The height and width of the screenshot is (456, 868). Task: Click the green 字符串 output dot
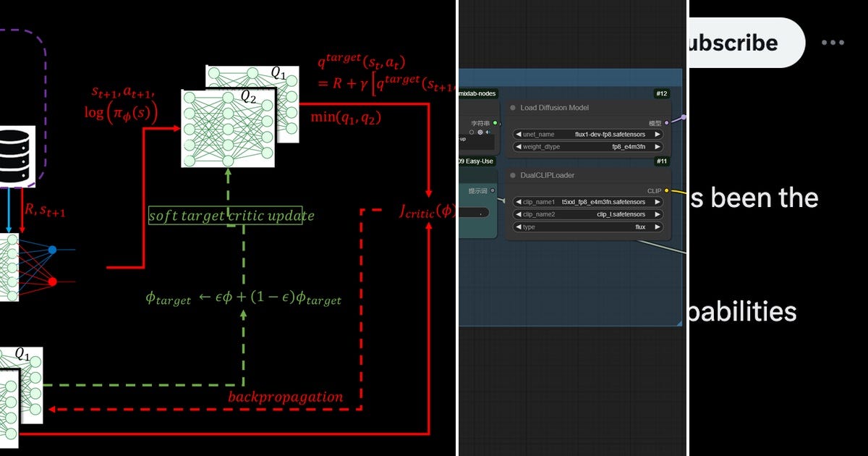pos(494,122)
